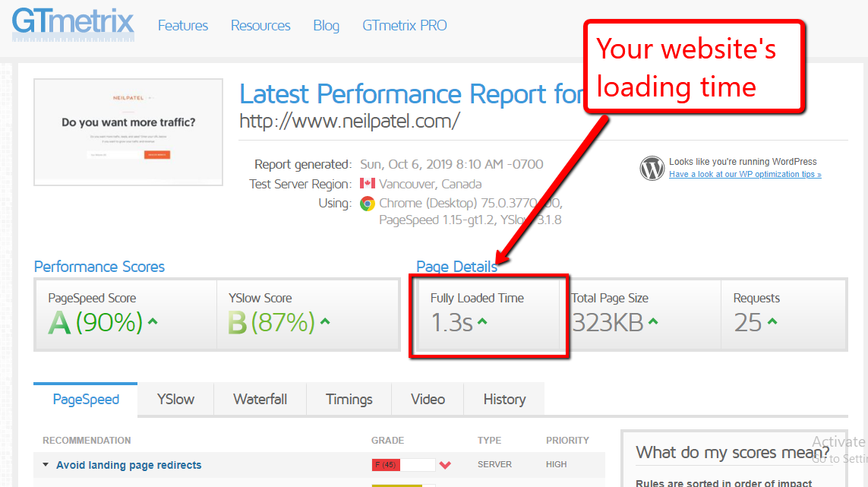Click the Performance Scores heading
The width and height of the screenshot is (868, 487).
(x=99, y=267)
